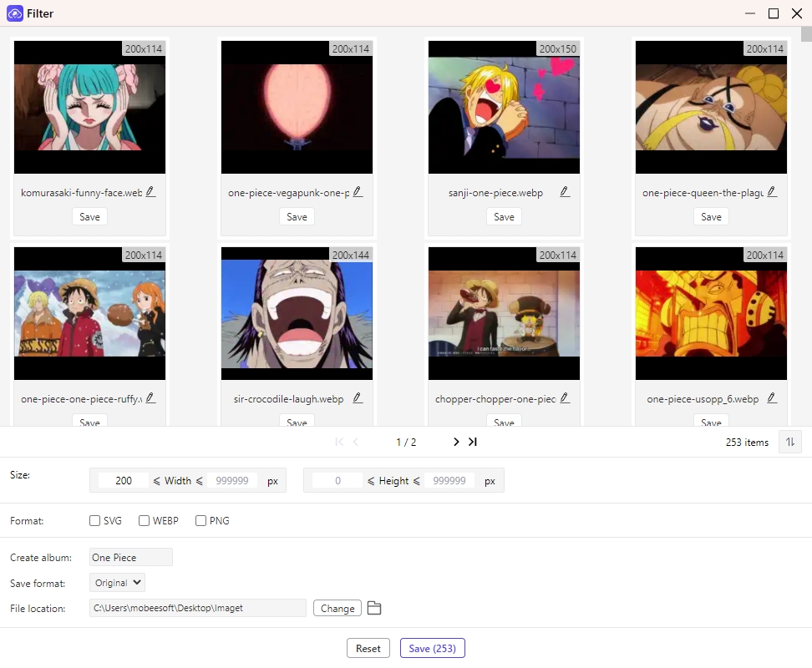Click pencil icon beside sanji-one-piece.webp
Image resolution: width=812 pixels, height=668 pixels.
[565, 192]
